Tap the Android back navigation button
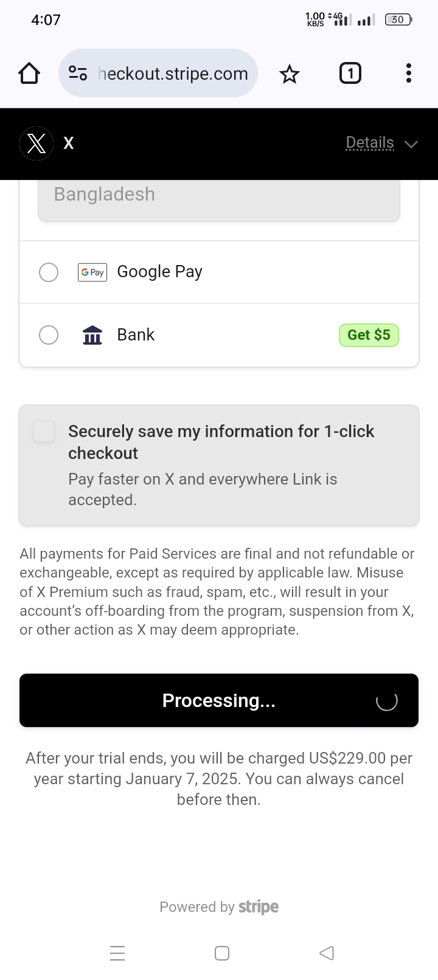The width and height of the screenshot is (438, 980). (x=327, y=953)
